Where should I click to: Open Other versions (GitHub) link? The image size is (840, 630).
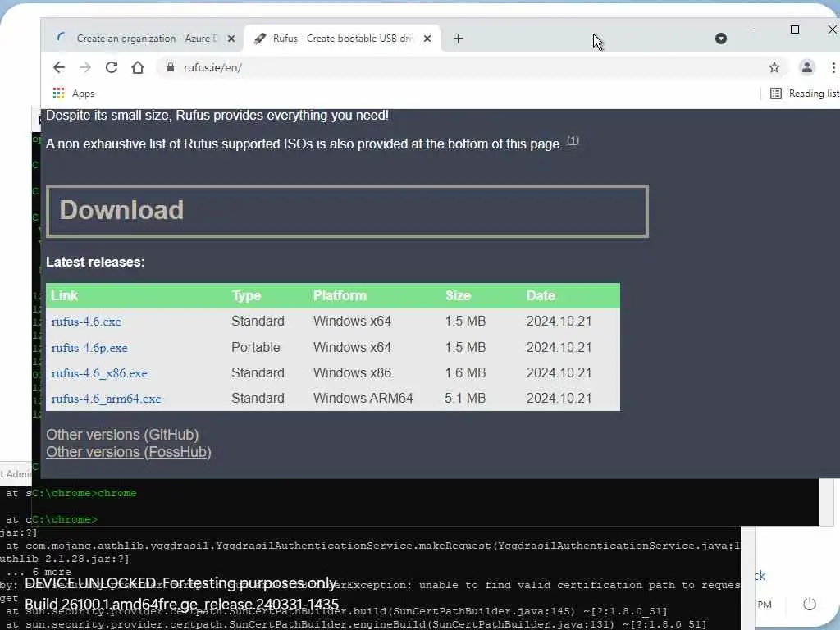point(122,435)
